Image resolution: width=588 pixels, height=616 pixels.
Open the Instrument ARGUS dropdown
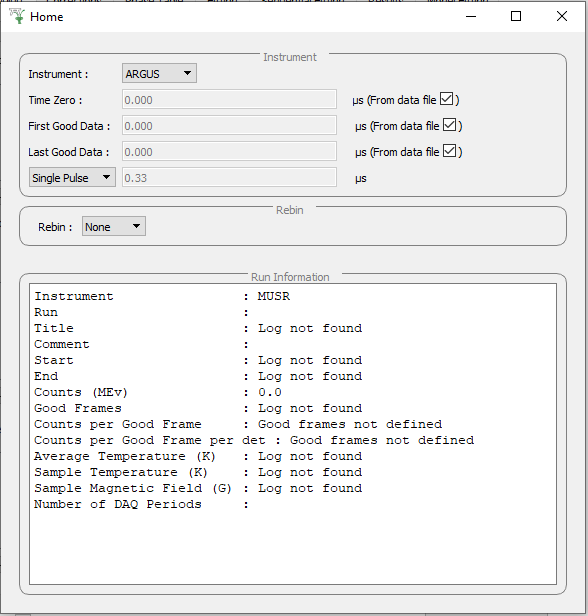click(x=159, y=73)
